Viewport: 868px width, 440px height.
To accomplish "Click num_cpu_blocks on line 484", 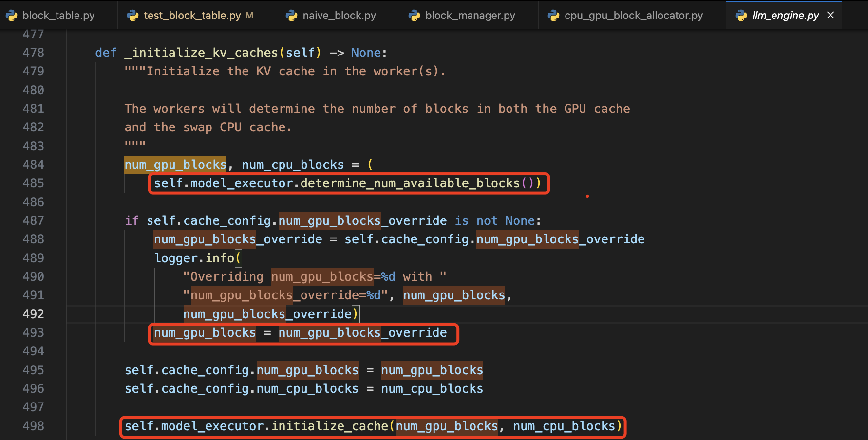I will (293, 165).
